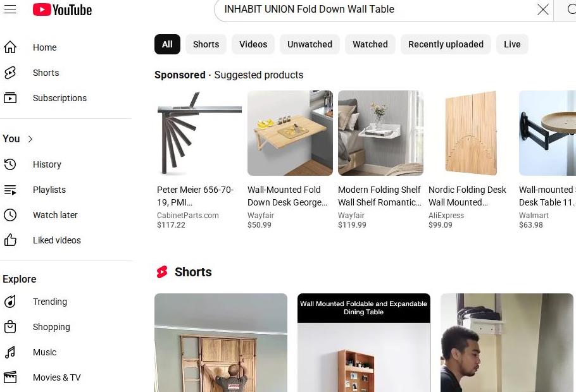Click the YouTube logo
The image size is (576, 392).
[x=62, y=10]
